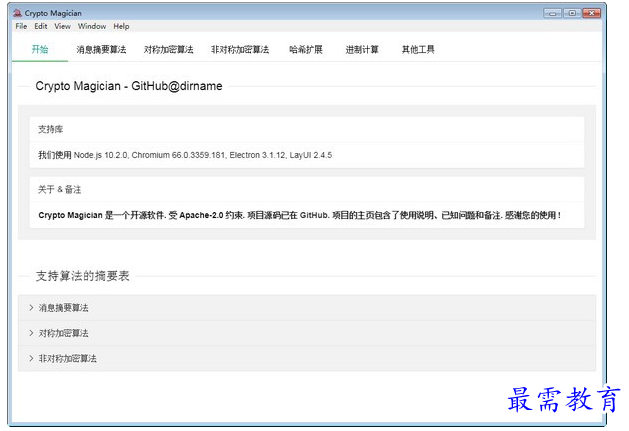Image resolution: width=629 pixels, height=431 pixels.
Task: Click the 关于 & 备注 card header
Action: 307,189
